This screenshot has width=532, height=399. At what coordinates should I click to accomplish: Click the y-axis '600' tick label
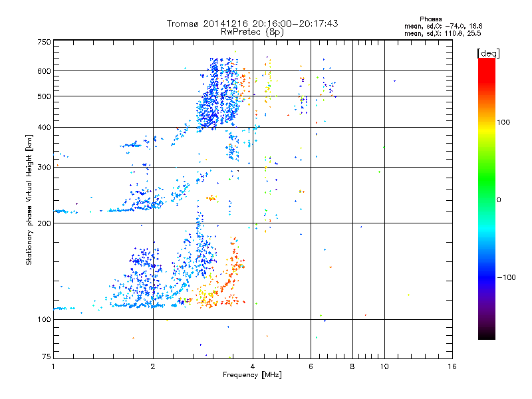44,71
